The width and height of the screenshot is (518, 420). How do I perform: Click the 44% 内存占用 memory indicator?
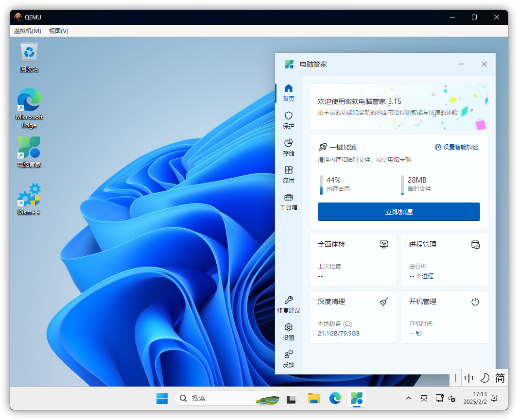(x=335, y=184)
